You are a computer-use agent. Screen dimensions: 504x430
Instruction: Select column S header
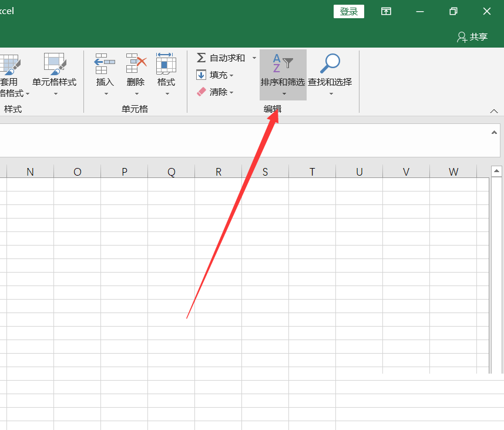(x=265, y=172)
